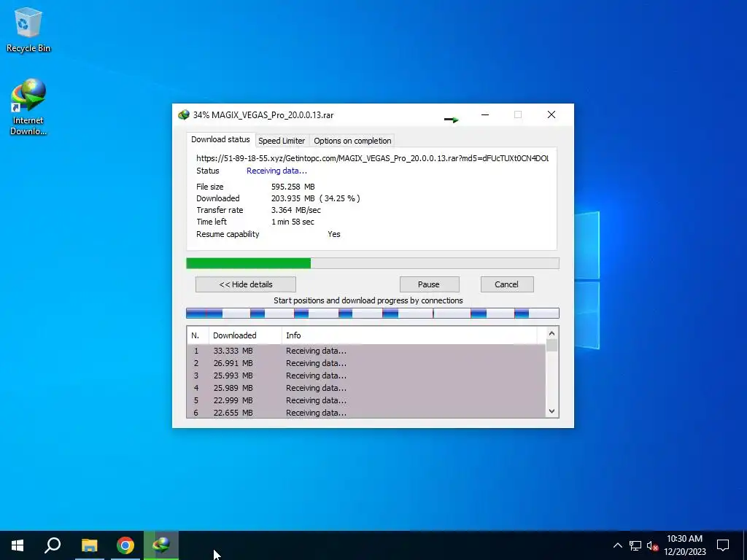Click the connections segment progress bar
The height and width of the screenshot is (560, 747).
coord(373,313)
